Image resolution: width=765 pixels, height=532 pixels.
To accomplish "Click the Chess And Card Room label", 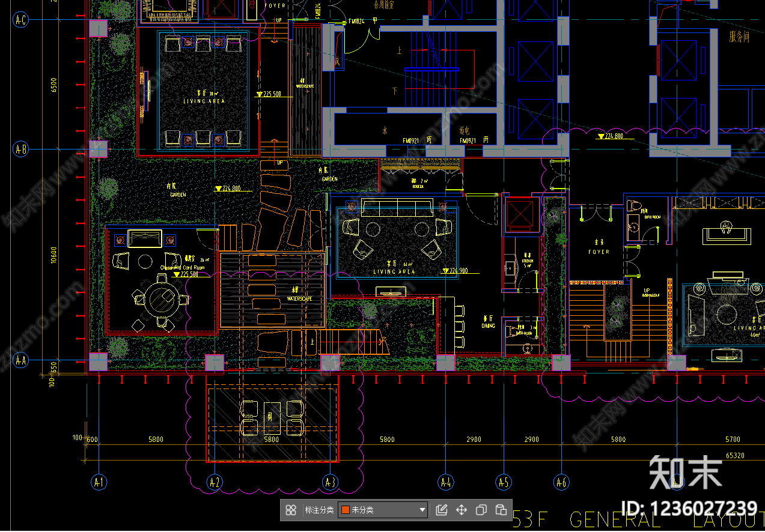I will point(182,268).
